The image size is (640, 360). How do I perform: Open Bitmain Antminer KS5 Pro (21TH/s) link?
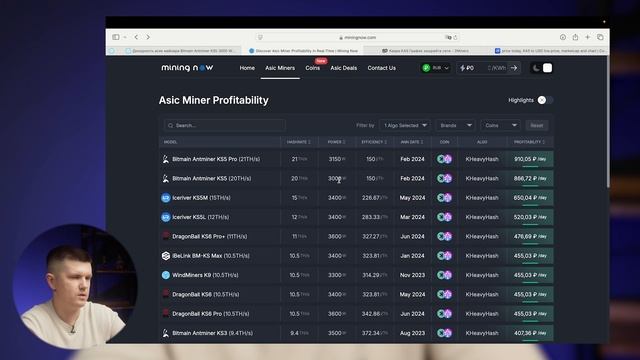[x=216, y=159]
